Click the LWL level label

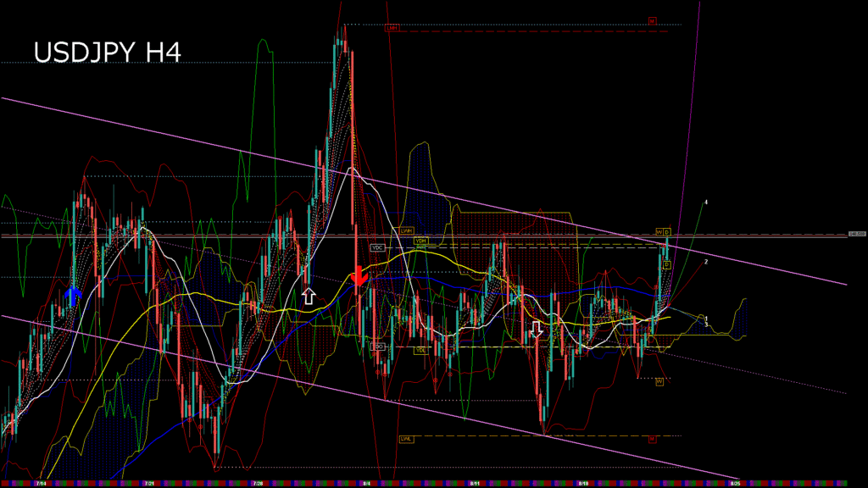pos(405,439)
